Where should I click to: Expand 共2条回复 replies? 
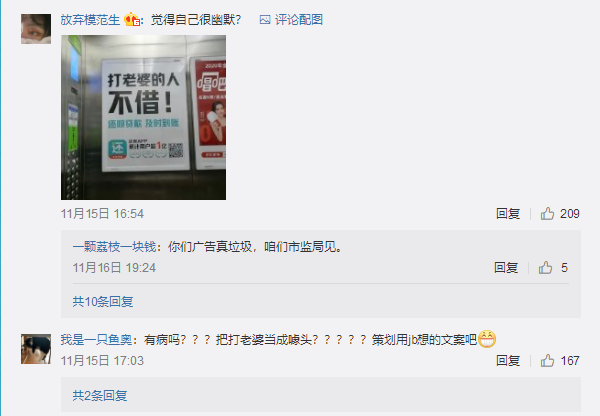pos(100,395)
